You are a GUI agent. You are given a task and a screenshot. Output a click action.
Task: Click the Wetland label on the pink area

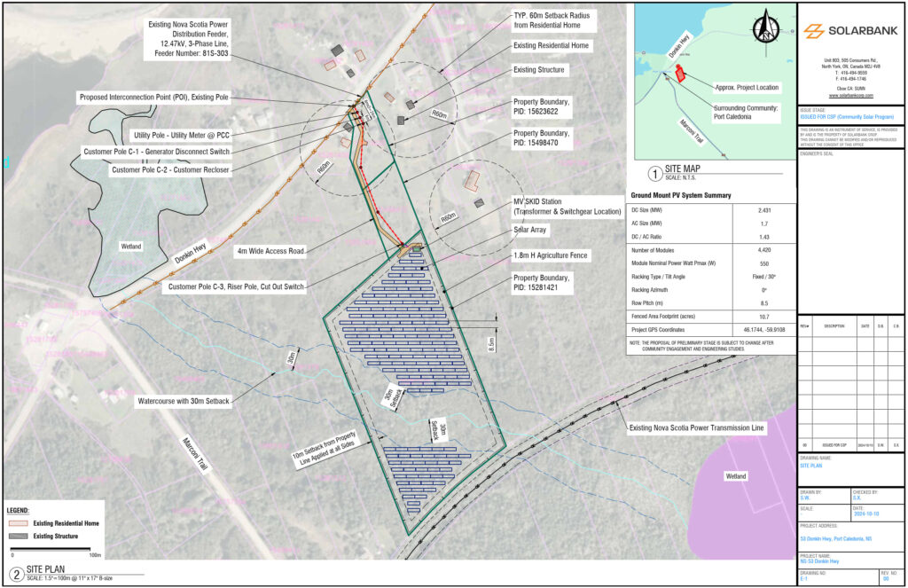click(x=736, y=476)
